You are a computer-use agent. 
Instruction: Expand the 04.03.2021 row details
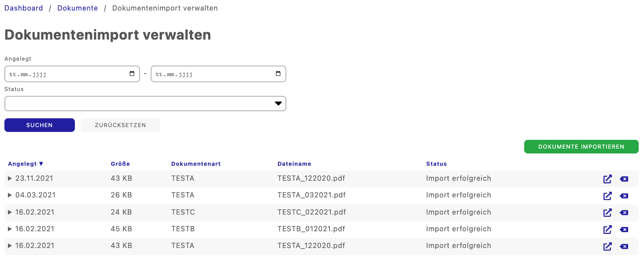[10, 195]
